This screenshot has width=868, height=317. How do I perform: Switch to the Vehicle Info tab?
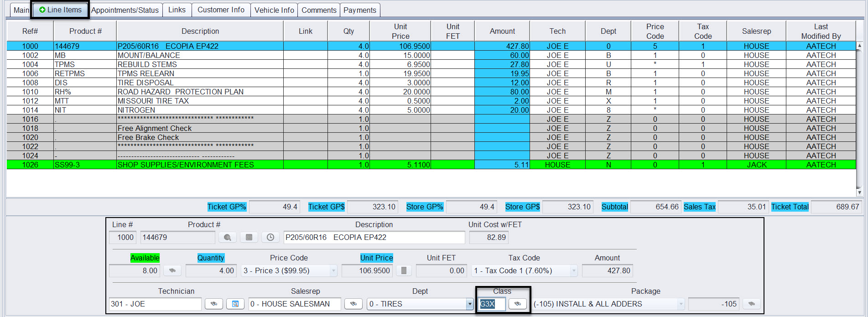(274, 10)
